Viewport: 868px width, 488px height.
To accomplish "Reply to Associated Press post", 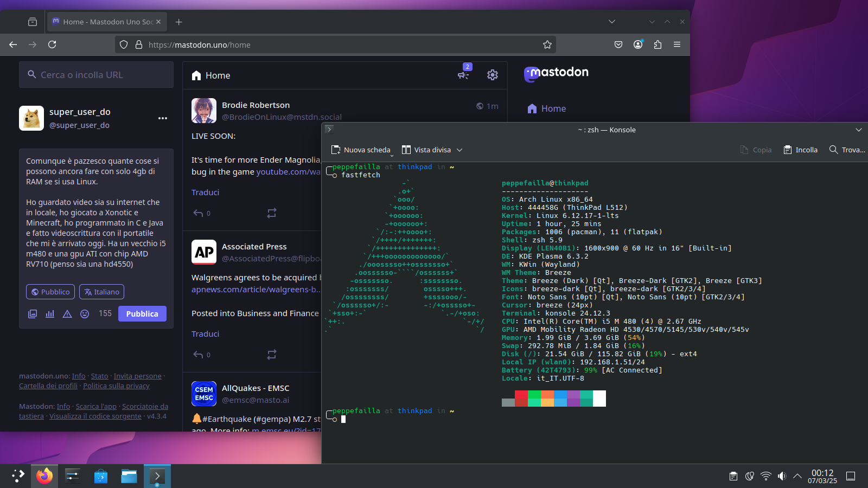I will (199, 355).
